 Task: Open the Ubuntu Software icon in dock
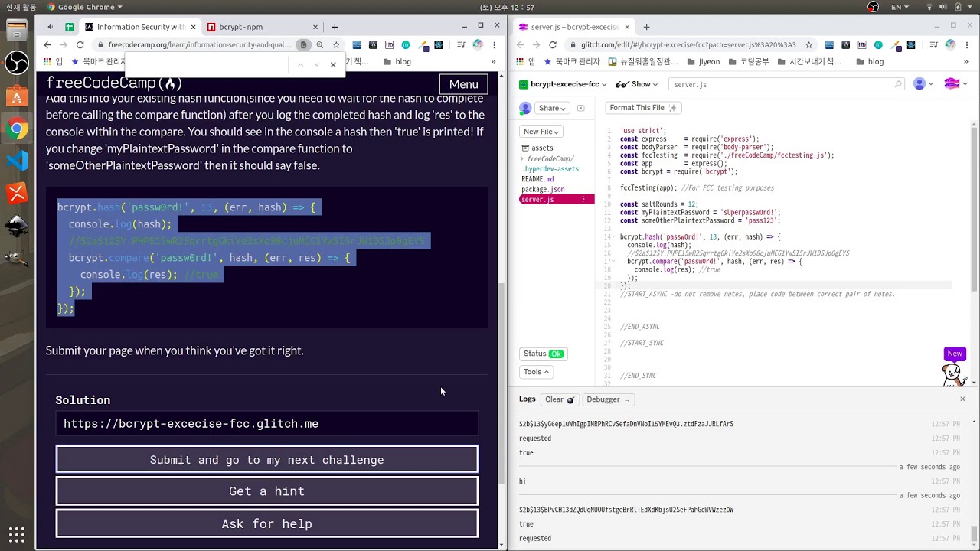tap(16, 95)
